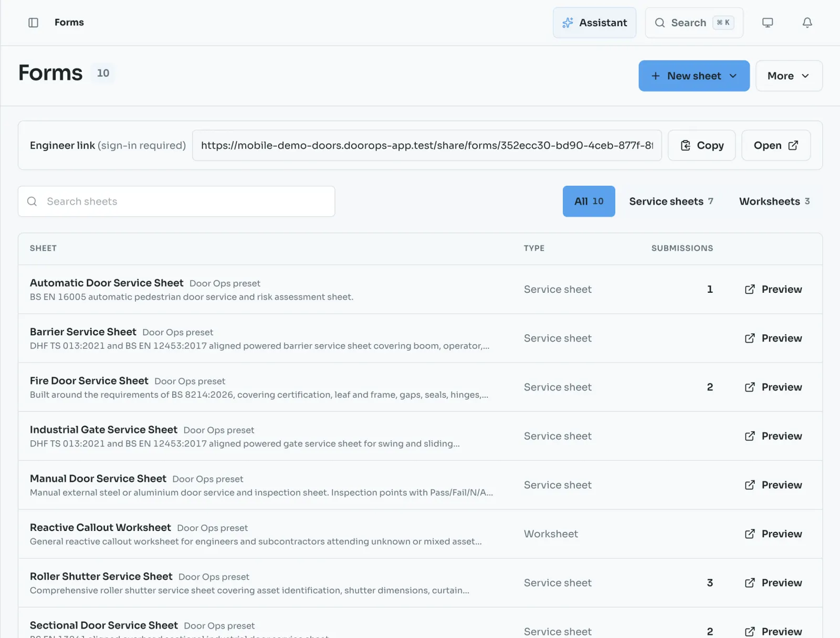Open Roller Shutter Service Sheet title
Viewport: 840px width, 638px height.
click(101, 576)
